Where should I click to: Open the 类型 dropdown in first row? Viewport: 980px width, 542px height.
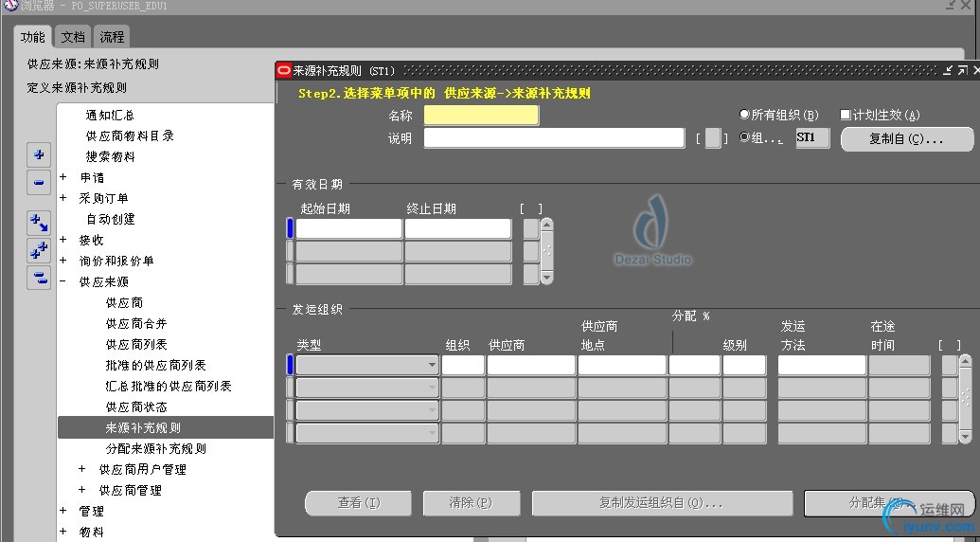[x=431, y=365]
